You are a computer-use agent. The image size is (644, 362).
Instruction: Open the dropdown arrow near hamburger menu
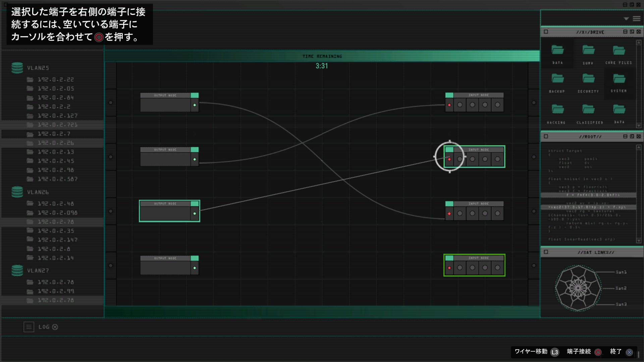(626, 19)
